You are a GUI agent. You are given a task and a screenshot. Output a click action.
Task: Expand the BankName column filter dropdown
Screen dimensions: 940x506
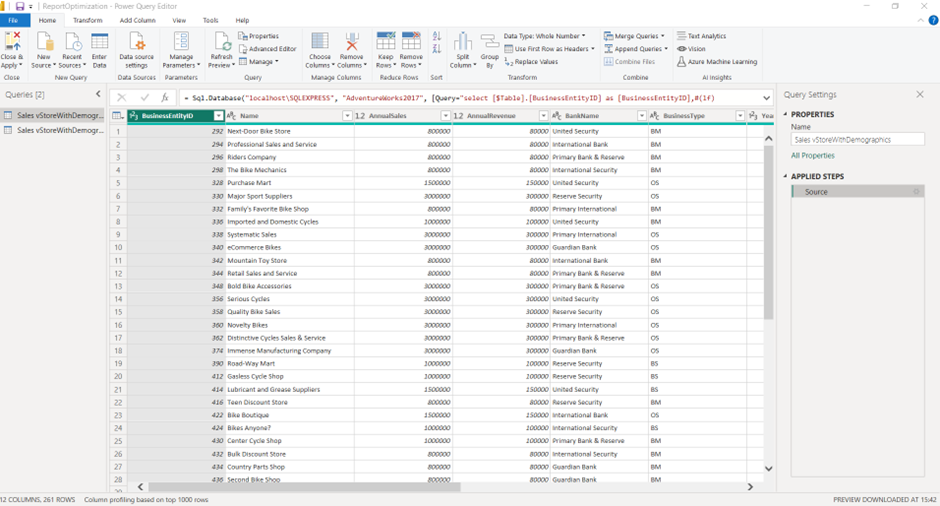pos(641,116)
